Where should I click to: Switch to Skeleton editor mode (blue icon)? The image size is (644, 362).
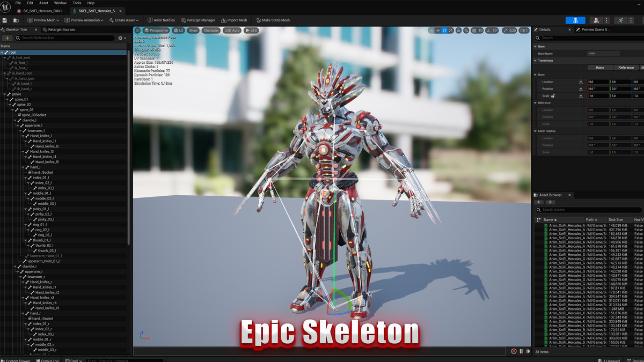[x=575, y=20]
